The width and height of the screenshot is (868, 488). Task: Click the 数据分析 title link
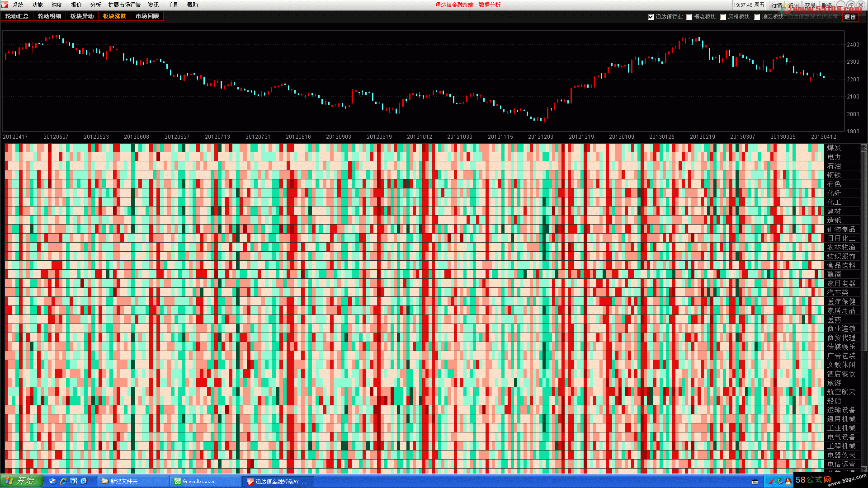490,5
